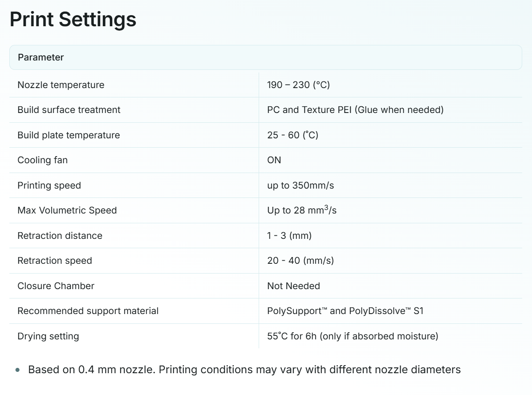Image resolution: width=532 pixels, height=395 pixels.
Task: Click the 25 - 60 (°C) value
Action: (x=292, y=135)
